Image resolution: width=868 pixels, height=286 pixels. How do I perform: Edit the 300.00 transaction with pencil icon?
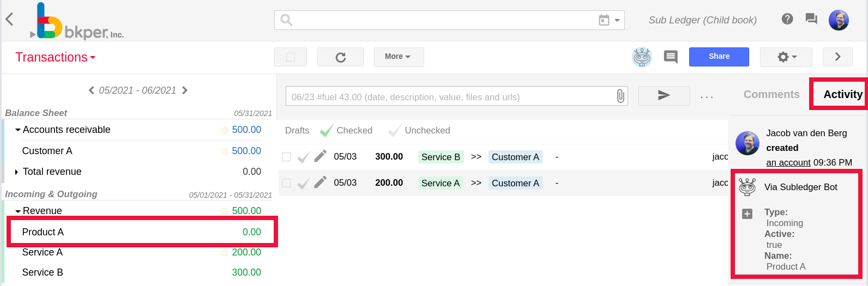point(321,156)
